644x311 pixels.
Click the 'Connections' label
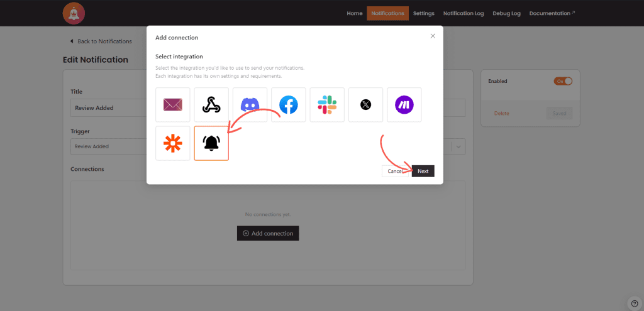(87, 169)
